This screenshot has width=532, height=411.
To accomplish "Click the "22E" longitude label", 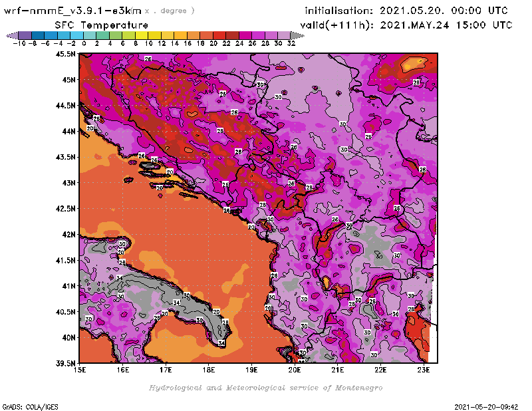I will tap(380, 370).
